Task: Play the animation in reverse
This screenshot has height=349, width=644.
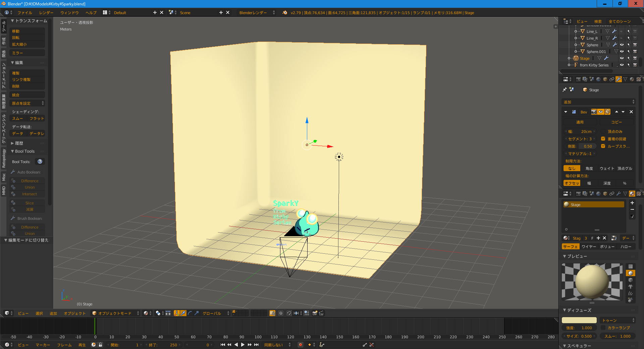Action: 236,345
